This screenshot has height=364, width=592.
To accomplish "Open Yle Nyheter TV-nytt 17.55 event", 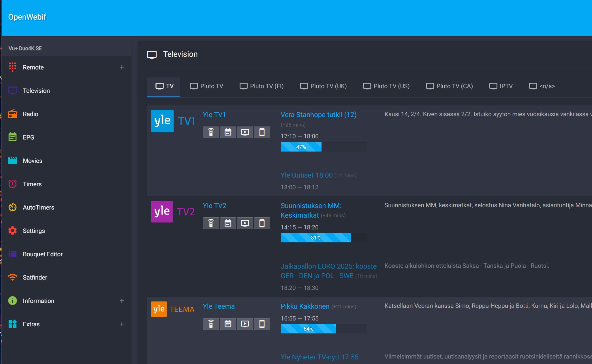I will [320, 357].
